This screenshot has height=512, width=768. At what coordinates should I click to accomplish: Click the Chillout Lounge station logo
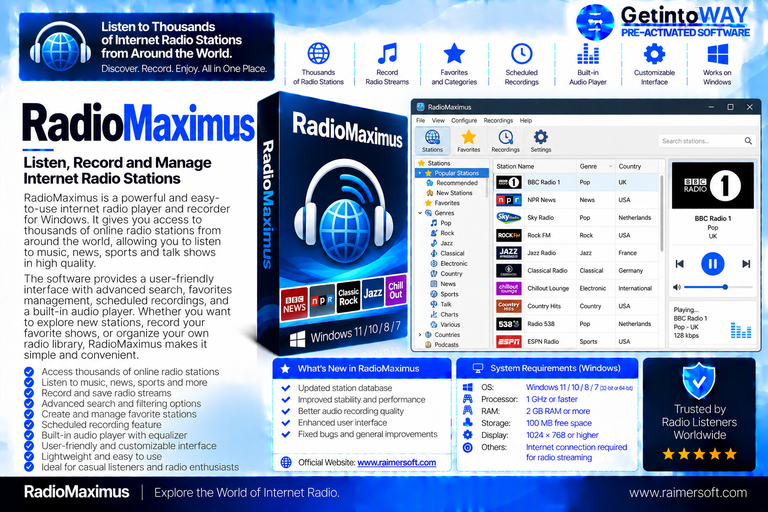(x=508, y=289)
